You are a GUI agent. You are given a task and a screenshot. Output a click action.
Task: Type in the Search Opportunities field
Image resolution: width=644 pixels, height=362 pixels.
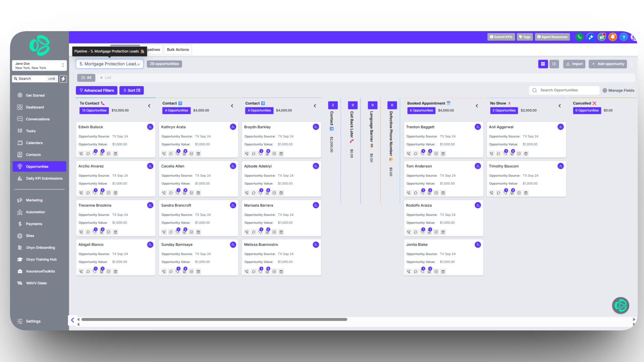(x=567, y=90)
